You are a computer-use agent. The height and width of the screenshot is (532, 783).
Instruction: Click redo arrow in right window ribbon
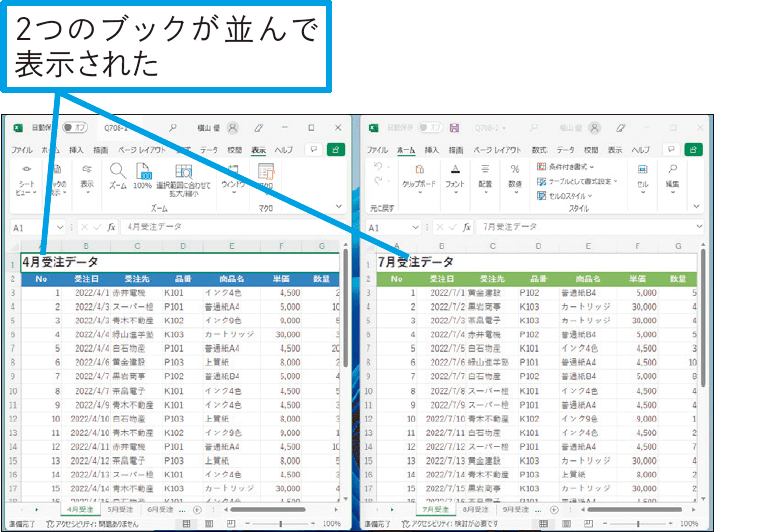(x=378, y=181)
